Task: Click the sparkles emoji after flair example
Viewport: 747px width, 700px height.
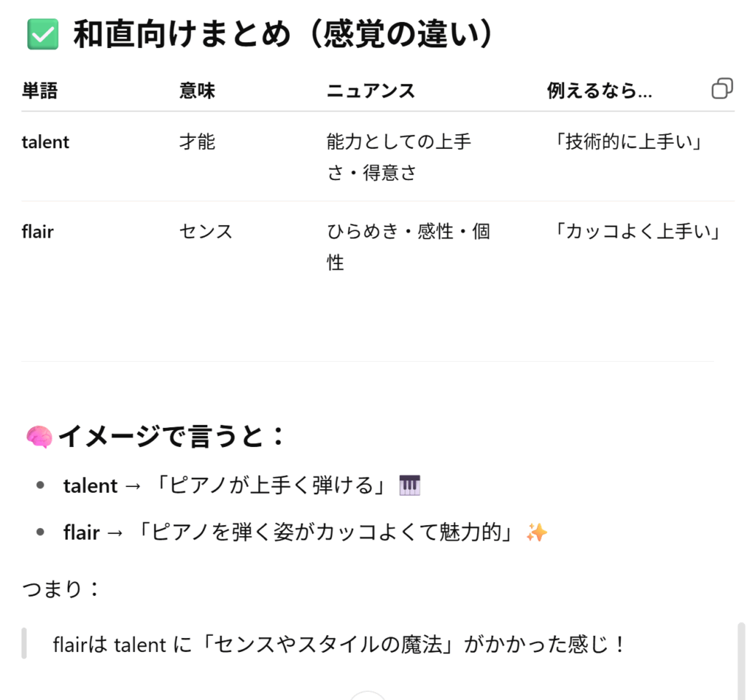Action: [x=536, y=532]
